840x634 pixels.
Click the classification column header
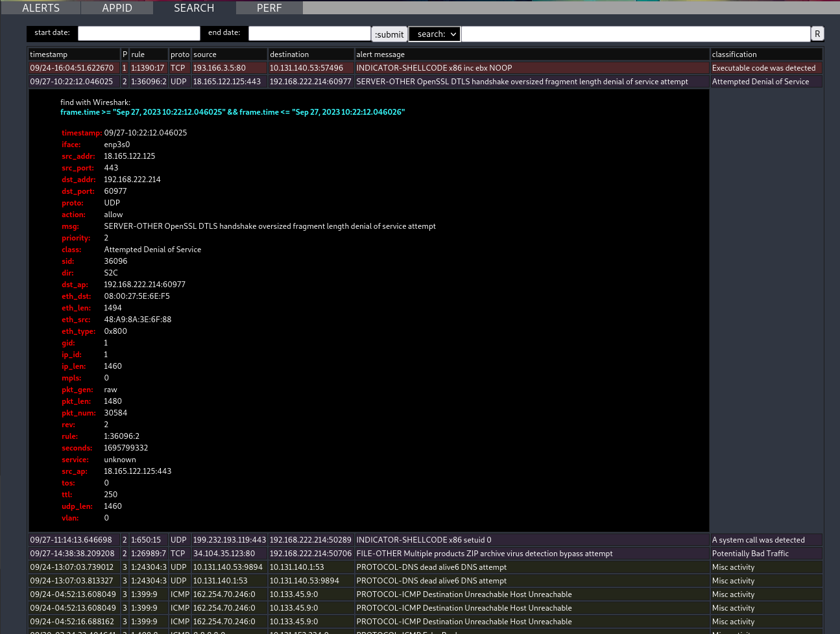click(767, 54)
